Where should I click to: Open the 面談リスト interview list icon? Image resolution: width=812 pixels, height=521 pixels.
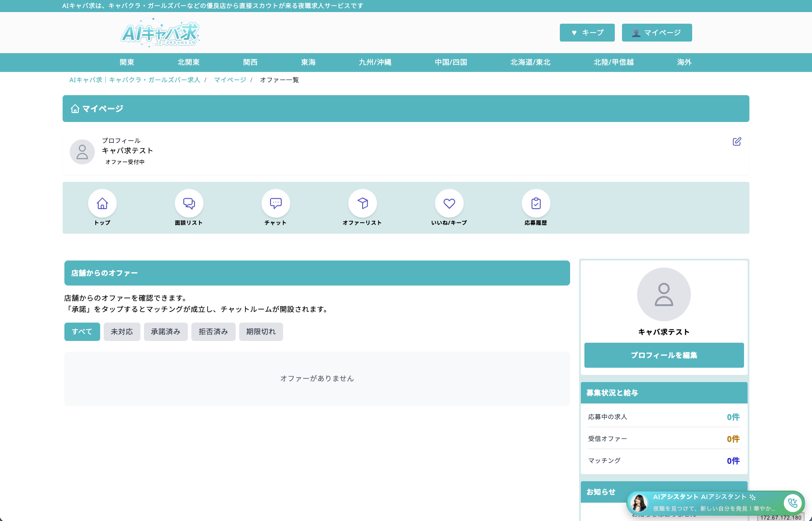(x=189, y=203)
